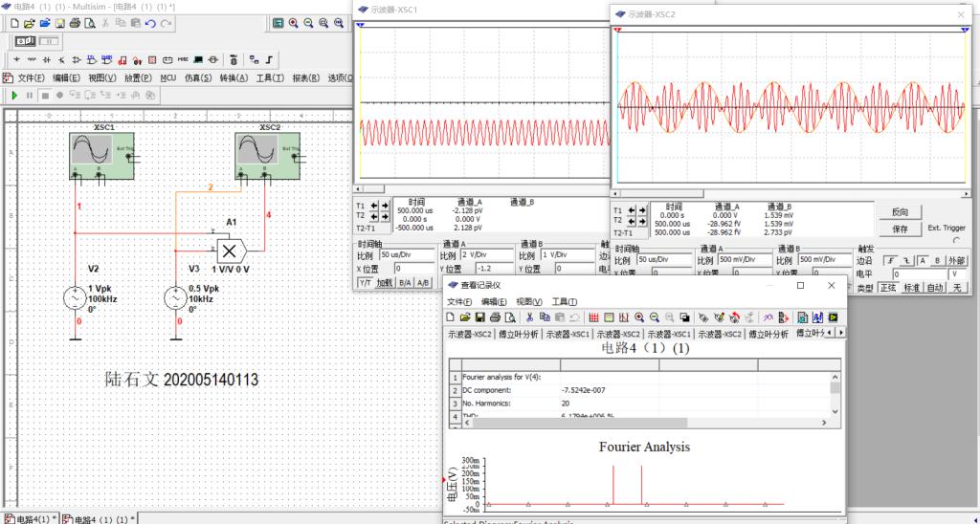
Task: Select 自动 trigger type in XSC2
Action: (935, 288)
